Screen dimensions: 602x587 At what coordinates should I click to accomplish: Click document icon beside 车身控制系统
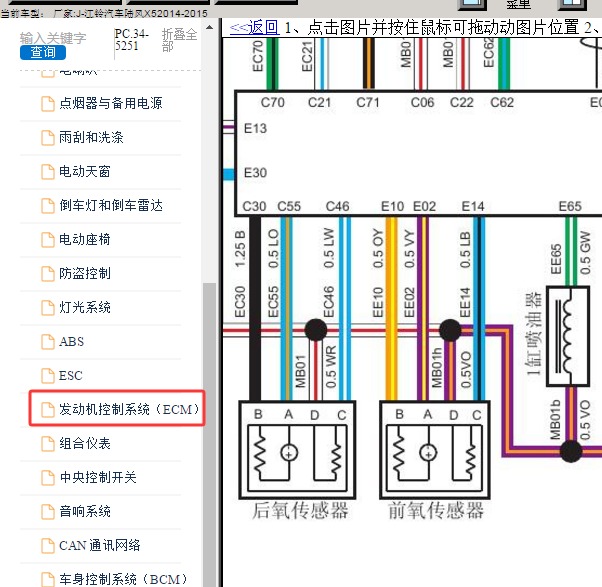pos(48,579)
